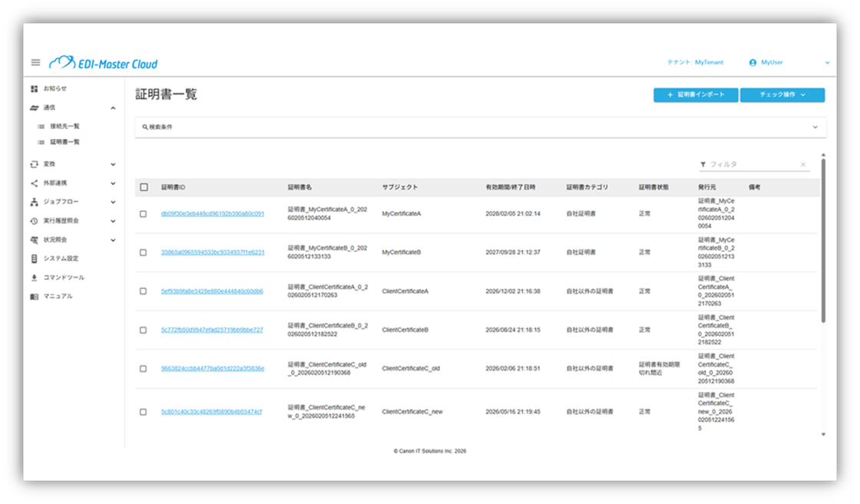This screenshot has width=860, height=504.
Task: Expand the 検索条件 search panel
Action: click(x=815, y=127)
